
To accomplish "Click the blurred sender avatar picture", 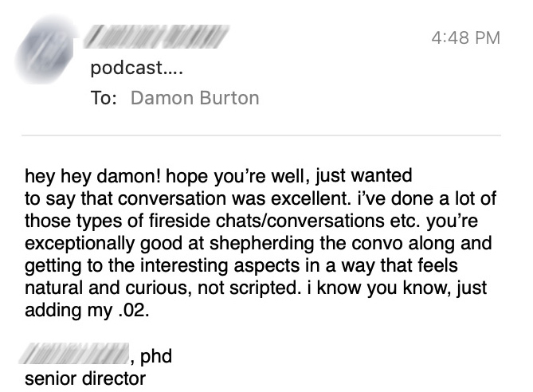I will click(46, 49).
